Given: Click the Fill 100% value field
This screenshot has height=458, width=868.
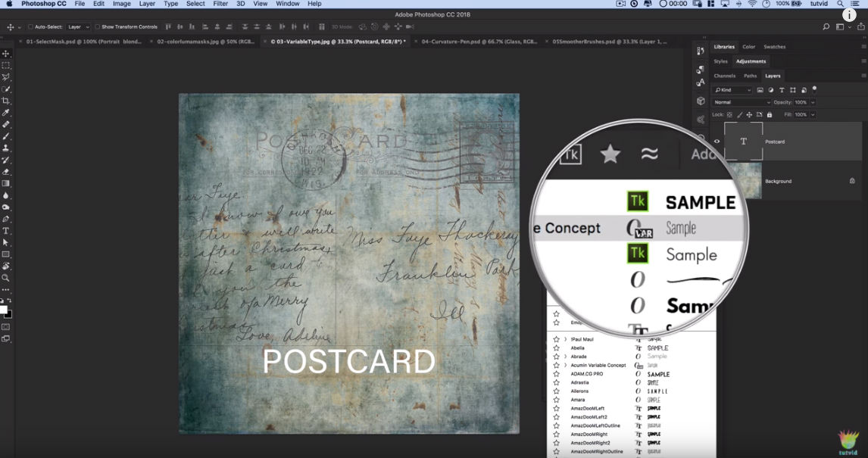Looking at the screenshot, I should tap(801, 114).
